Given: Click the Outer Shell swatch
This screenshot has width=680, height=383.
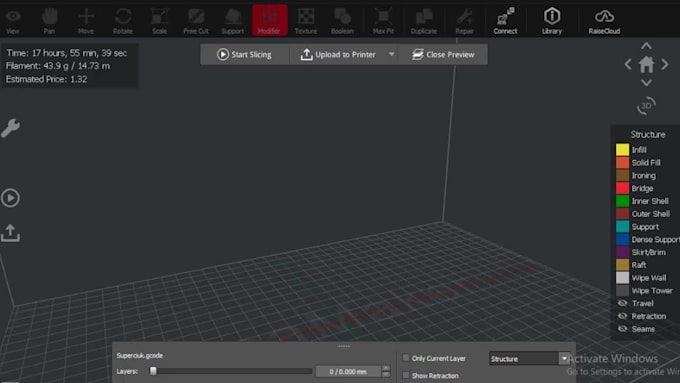Looking at the screenshot, I should click(x=622, y=214).
